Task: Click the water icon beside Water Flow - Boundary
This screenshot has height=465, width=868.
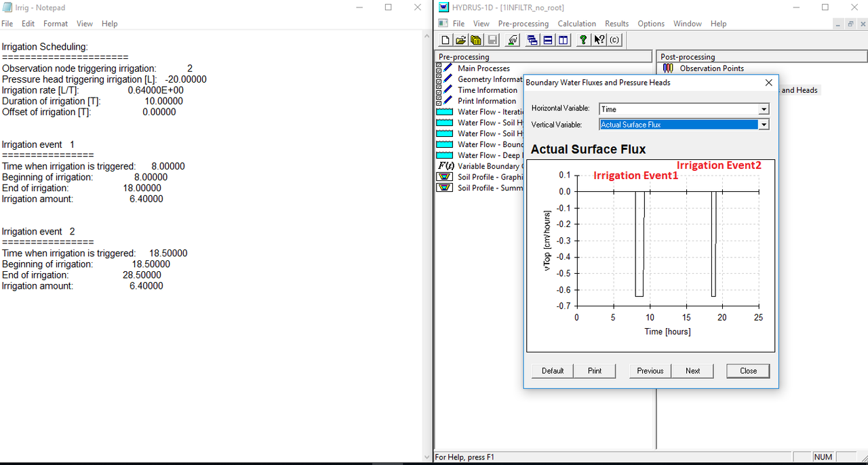Action: 444,144
